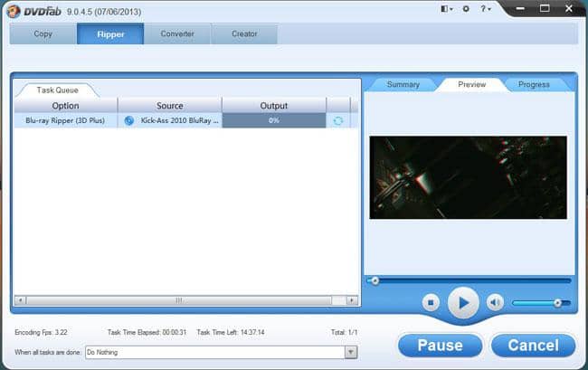Click the Encoding Fps: 3.22 text
Viewport: 588px width, 370px height.
[x=41, y=332]
